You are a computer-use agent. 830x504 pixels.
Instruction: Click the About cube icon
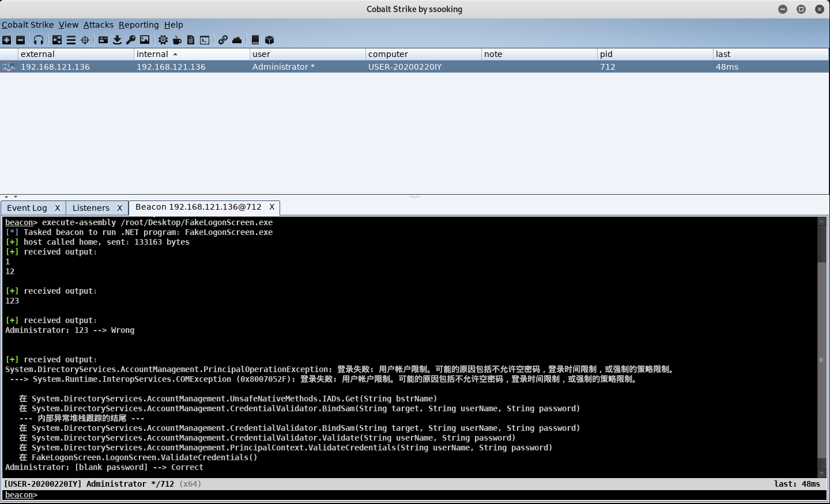pos(269,40)
